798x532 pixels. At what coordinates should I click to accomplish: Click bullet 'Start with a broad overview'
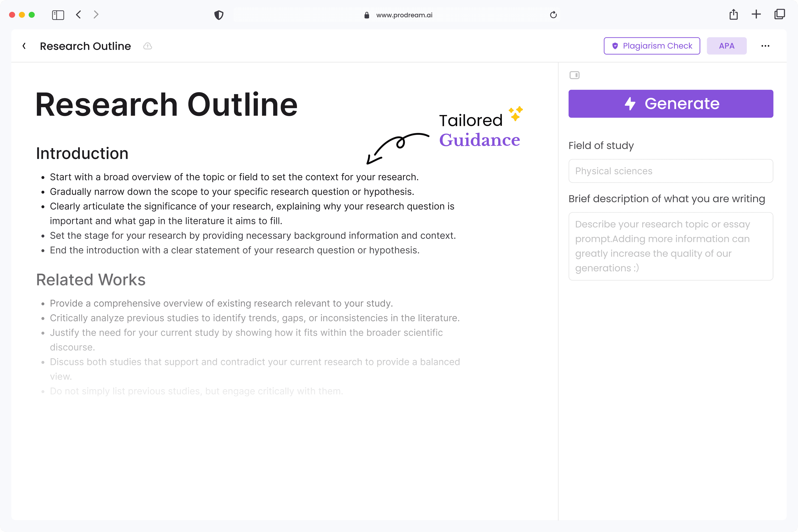234,177
